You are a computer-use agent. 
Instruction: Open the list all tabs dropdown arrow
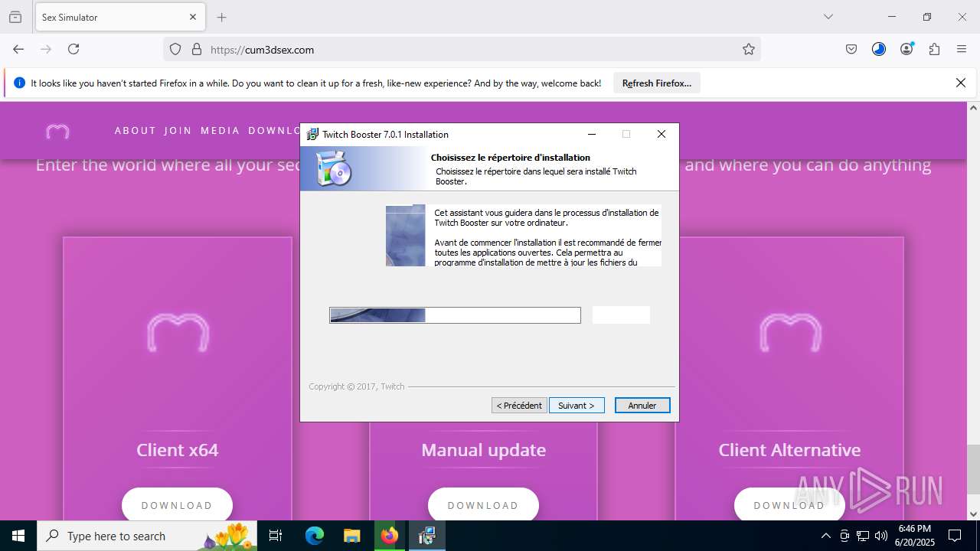click(x=828, y=17)
